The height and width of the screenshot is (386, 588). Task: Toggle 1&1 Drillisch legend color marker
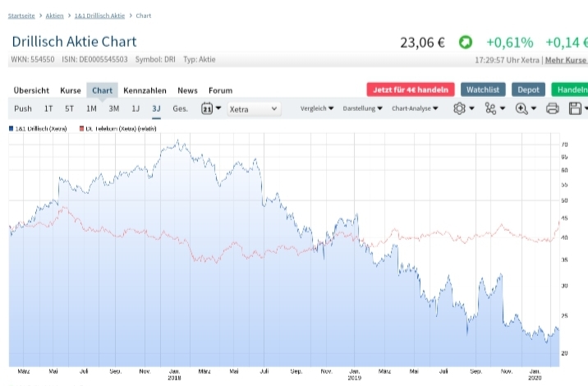click(x=12, y=129)
